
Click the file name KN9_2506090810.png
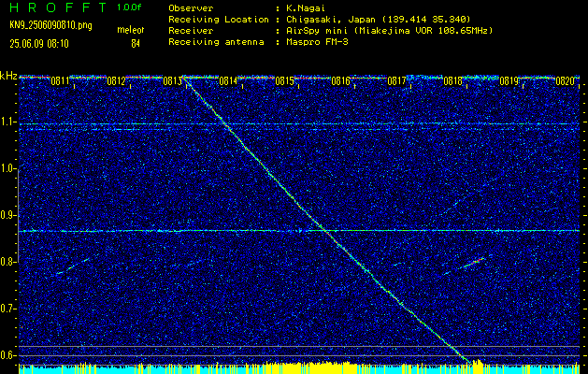coord(50,25)
